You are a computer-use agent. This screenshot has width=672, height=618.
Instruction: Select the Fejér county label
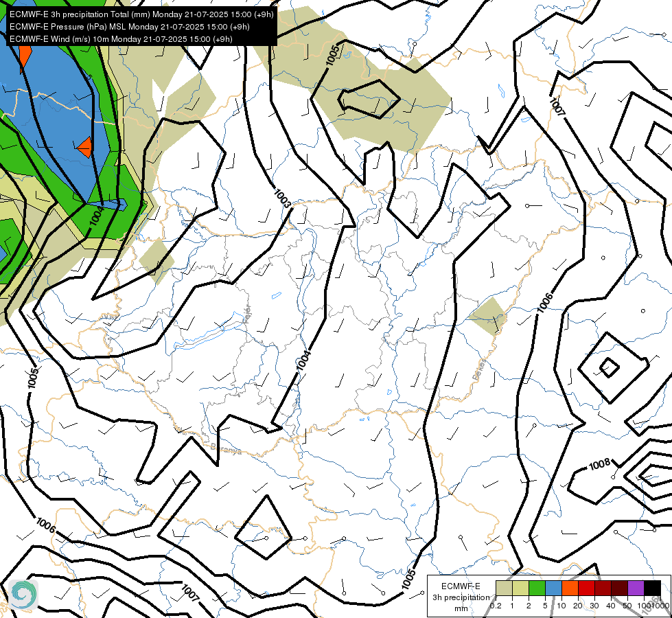247,314
